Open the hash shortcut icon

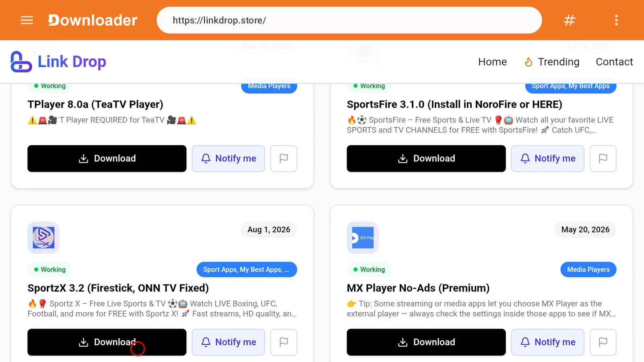click(569, 20)
